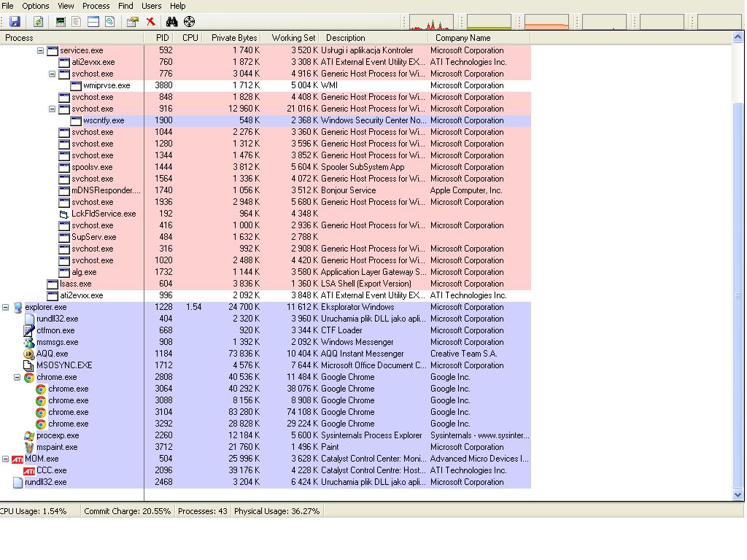
Task: Click the explorer.exe process icon
Action: tap(18, 307)
